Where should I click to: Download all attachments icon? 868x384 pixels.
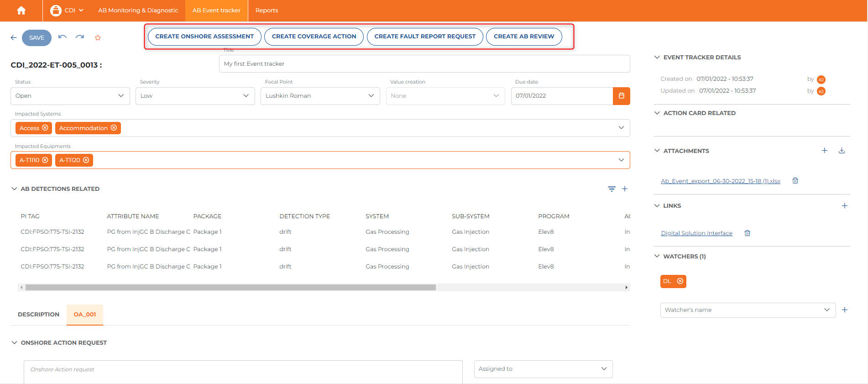click(x=842, y=151)
